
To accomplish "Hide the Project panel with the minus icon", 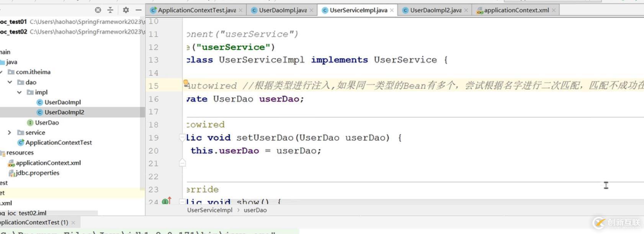I will coord(139,10).
